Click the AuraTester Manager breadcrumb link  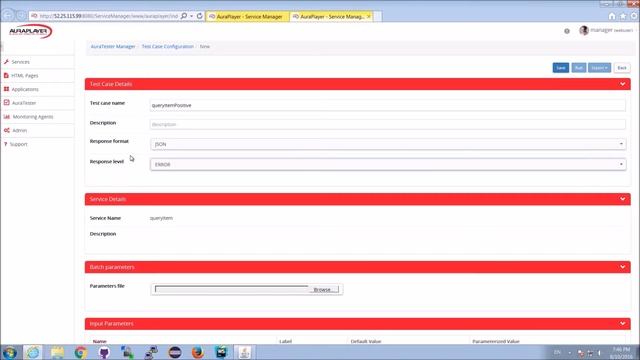(113, 47)
